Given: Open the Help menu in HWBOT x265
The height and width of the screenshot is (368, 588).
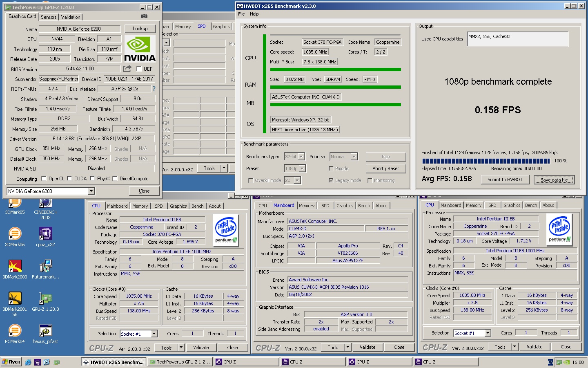Looking at the screenshot, I should click(254, 14).
